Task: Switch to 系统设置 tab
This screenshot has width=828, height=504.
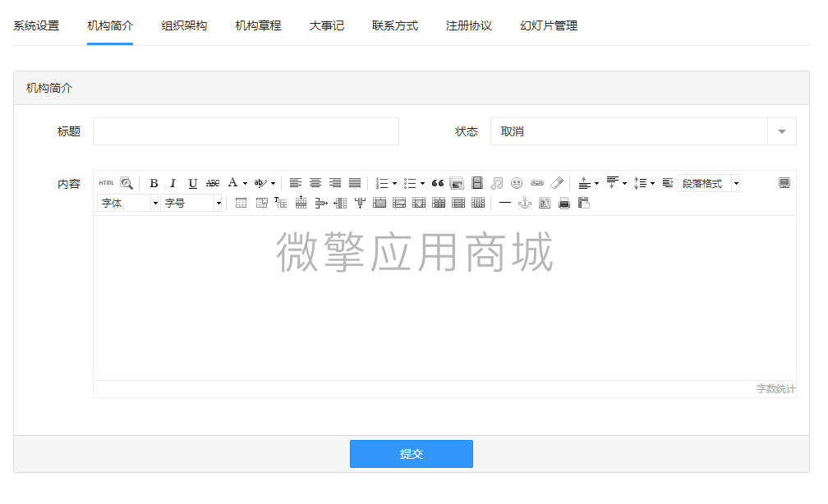Action: click(36, 25)
